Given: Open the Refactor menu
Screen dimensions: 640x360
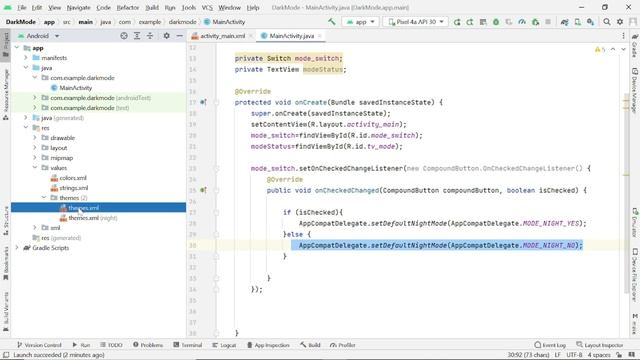Looking at the screenshot, I should (128, 7).
